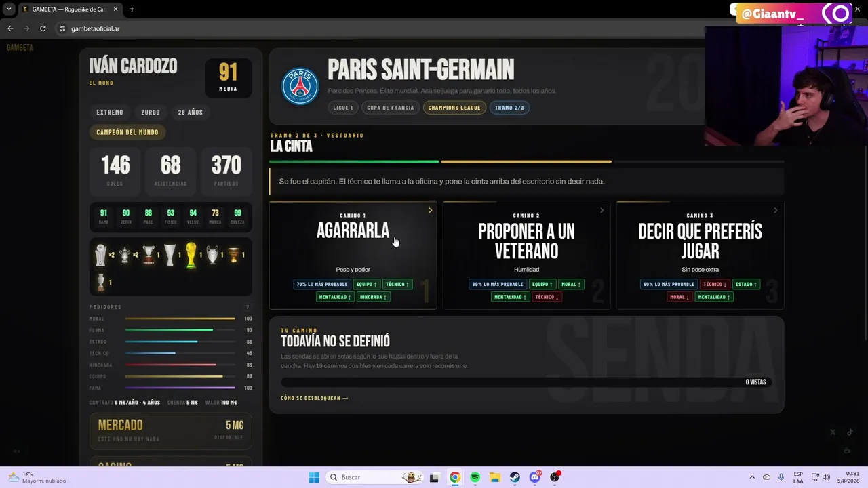Click the '80% LO MÁS PROBABLE' badge
This screenshot has height=488, width=868.
498,285
